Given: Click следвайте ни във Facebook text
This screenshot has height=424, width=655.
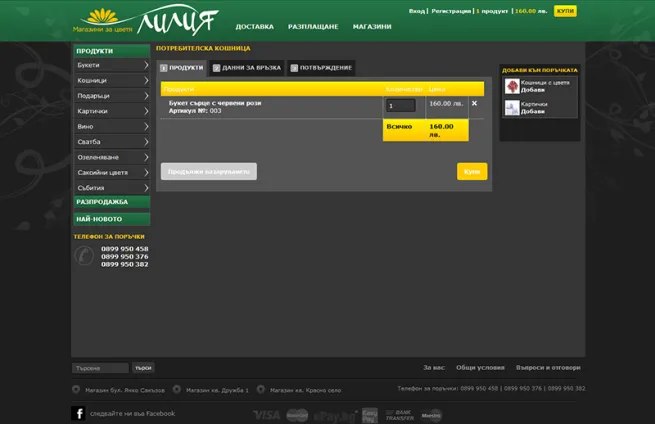Looking at the screenshot, I should 132,414.
